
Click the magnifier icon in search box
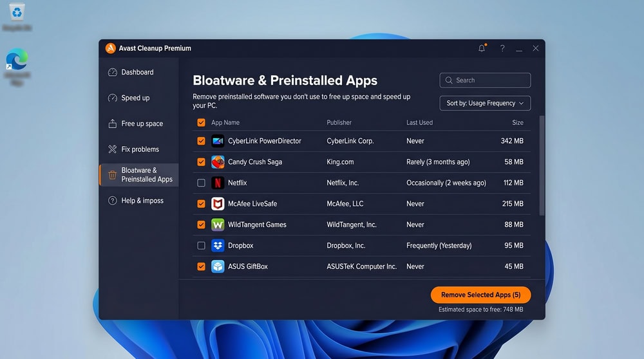coord(449,80)
